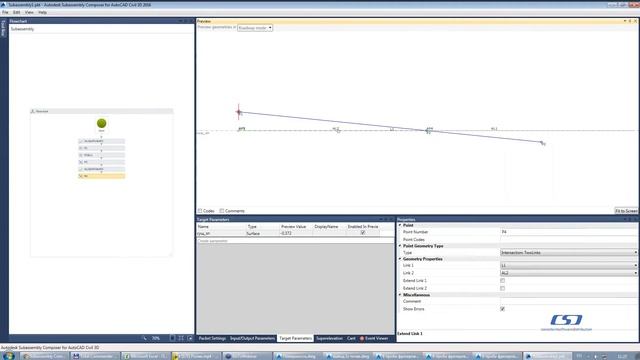Toggle the Codes checkbox in Preview

[200, 211]
